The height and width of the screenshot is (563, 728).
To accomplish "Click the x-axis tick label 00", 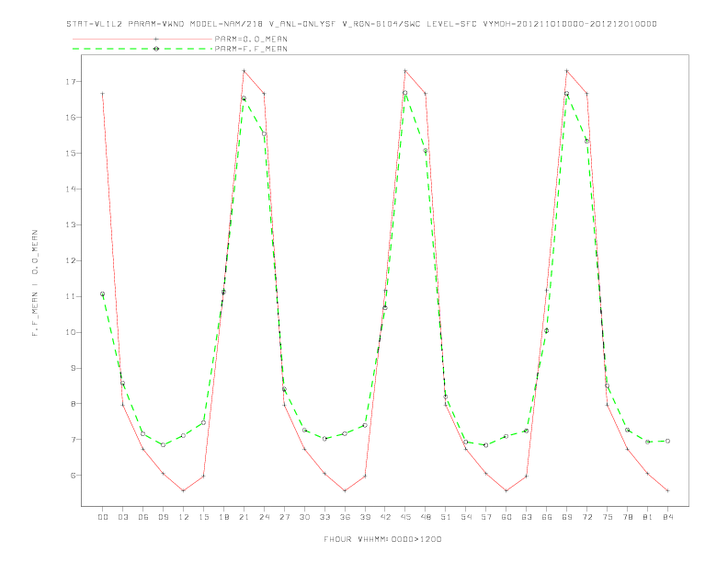I will click(103, 517).
